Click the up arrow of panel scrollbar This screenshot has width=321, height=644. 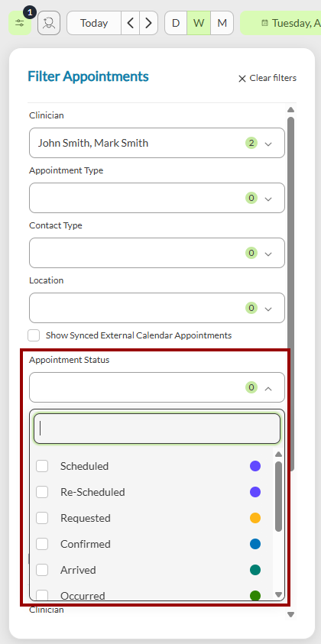point(290,110)
